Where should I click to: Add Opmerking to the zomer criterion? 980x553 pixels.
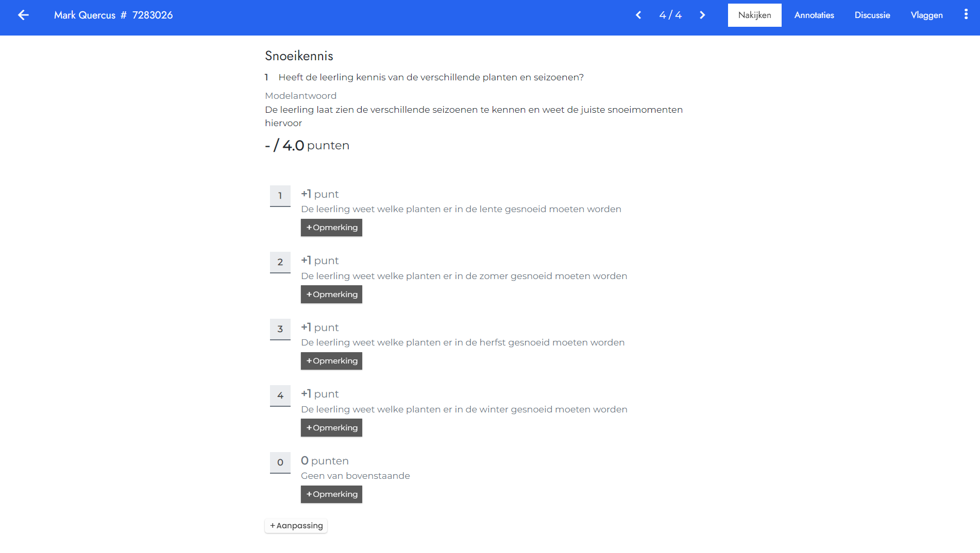(331, 295)
